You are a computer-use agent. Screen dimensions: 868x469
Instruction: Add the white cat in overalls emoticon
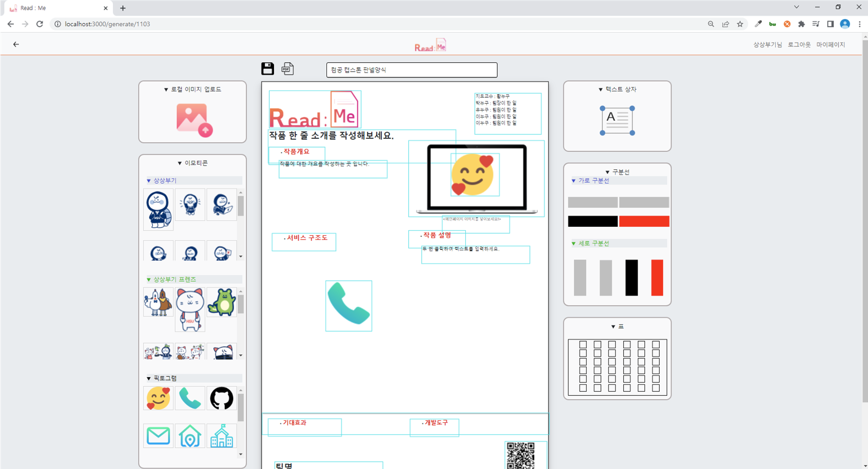point(190,310)
